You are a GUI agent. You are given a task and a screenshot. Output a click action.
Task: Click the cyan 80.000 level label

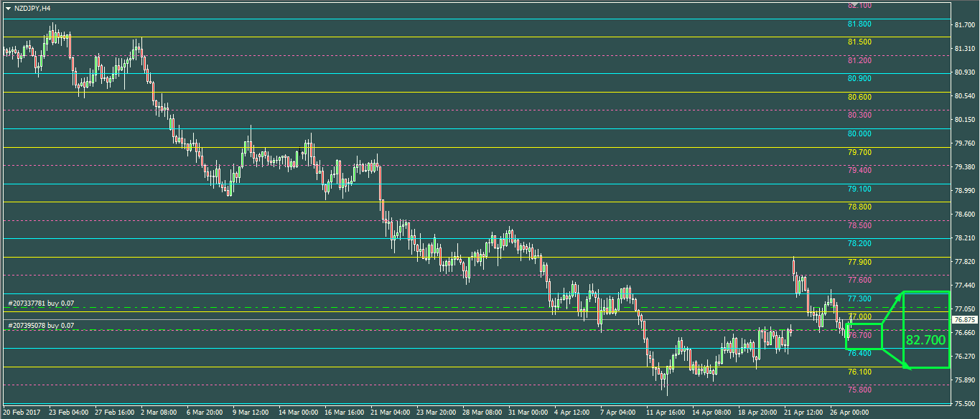859,133
